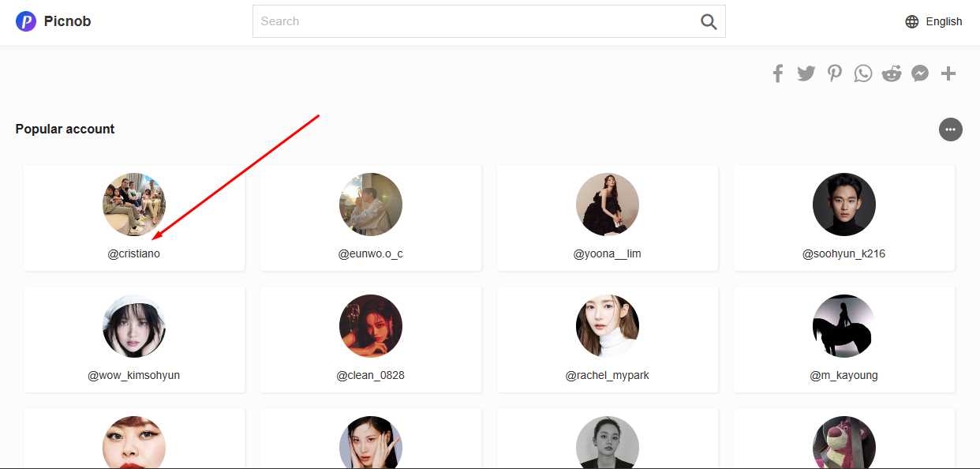This screenshot has height=469, width=980.
Task: Open the @m_kayoung horse silhouette picture
Action: pos(844,326)
